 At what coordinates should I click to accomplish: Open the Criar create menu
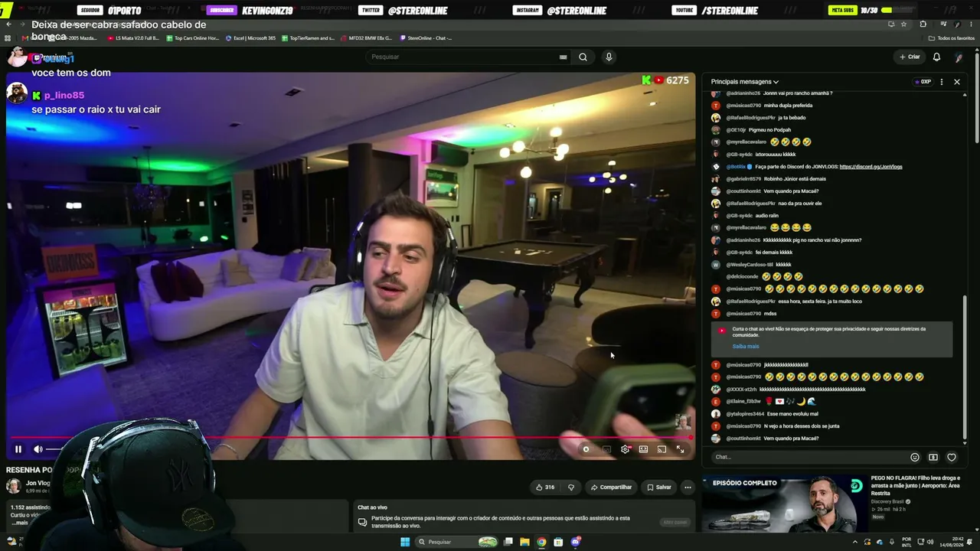910,57
